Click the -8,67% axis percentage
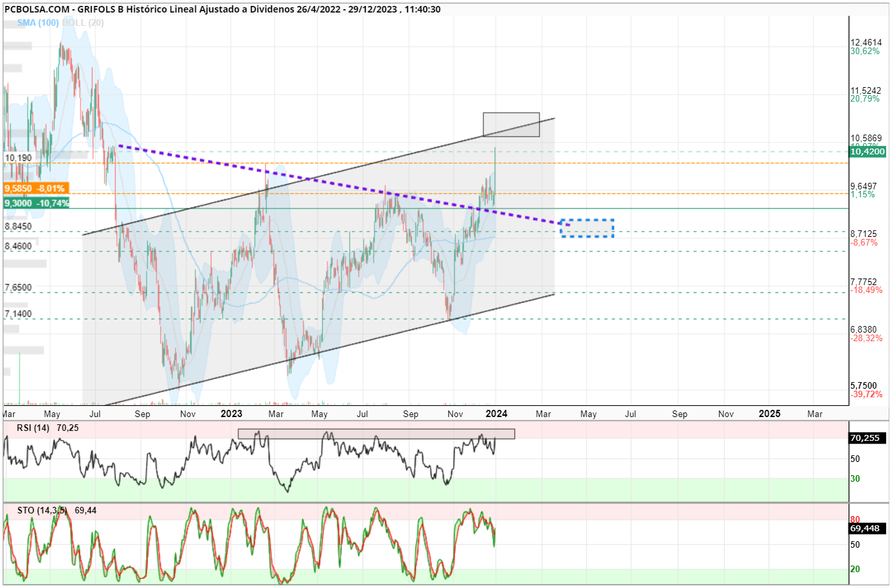This screenshot has height=588, width=892. [x=864, y=242]
